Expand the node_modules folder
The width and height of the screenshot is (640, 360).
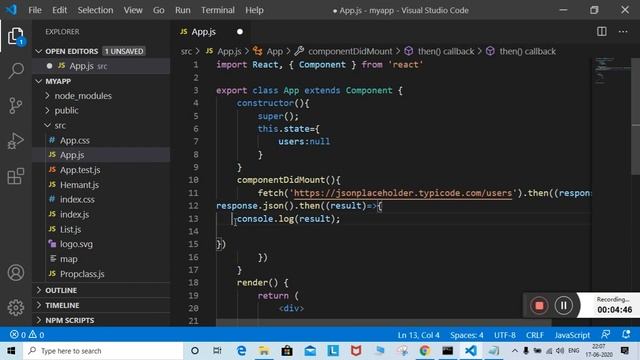click(47, 96)
